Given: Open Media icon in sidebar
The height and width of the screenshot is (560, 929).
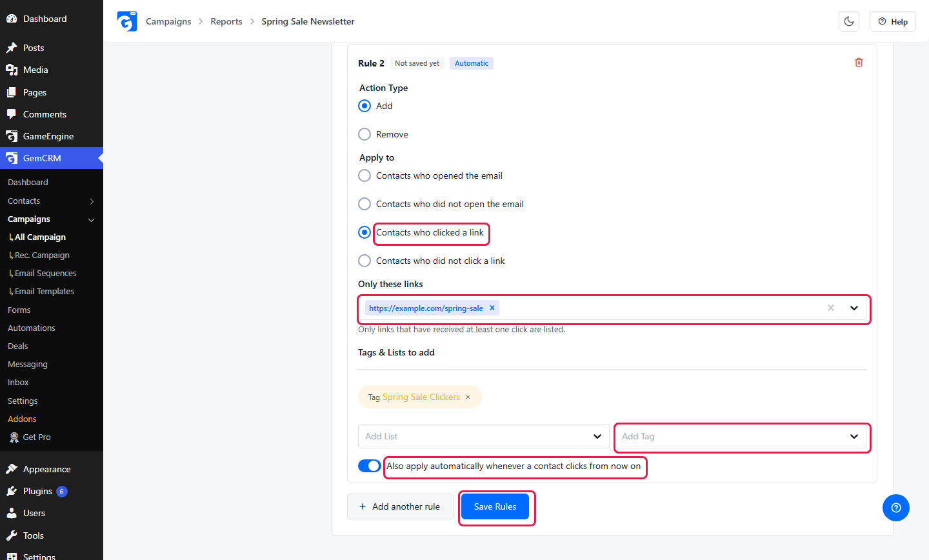Looking at the screenshot, I should pyautogui.click(x=12, y=70).
